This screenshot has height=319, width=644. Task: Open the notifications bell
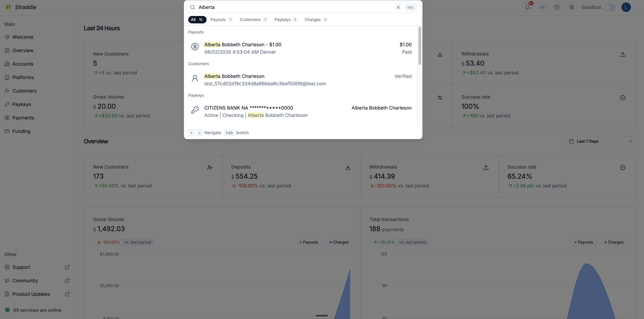[527, 7]
